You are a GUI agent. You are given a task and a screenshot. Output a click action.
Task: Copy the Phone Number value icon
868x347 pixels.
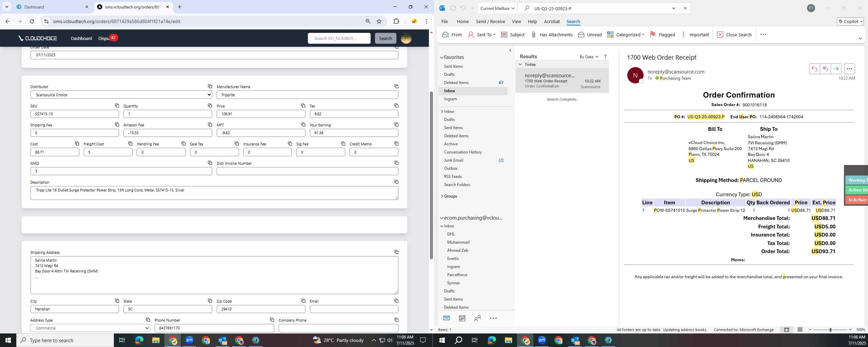[272, 320]
